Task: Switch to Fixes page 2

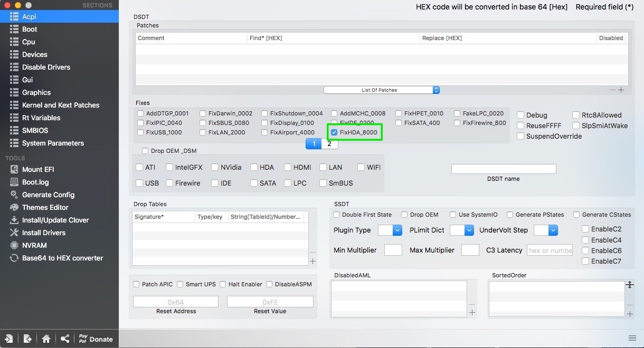Action: click(329, 144)
